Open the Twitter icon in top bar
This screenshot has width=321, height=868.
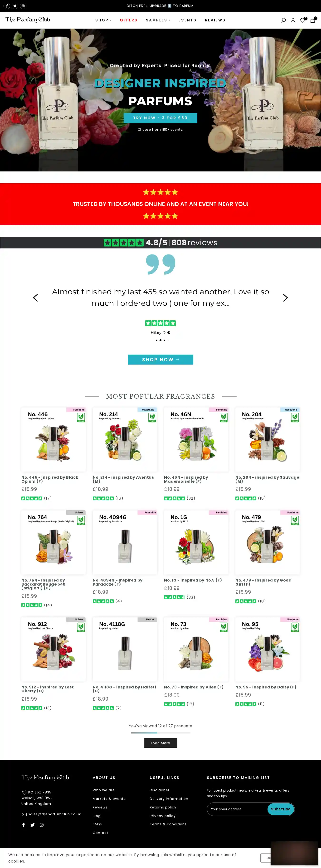(15, 6)
